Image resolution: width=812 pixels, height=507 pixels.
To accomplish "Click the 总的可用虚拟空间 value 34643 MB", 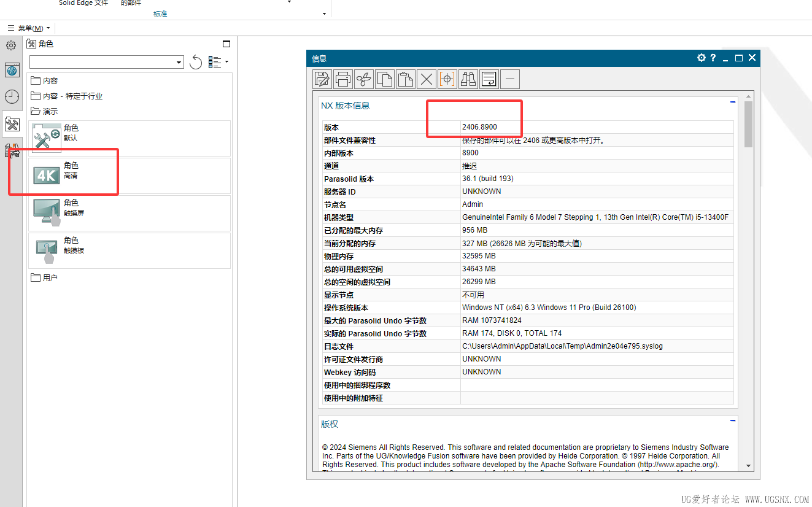I will 479,269.
